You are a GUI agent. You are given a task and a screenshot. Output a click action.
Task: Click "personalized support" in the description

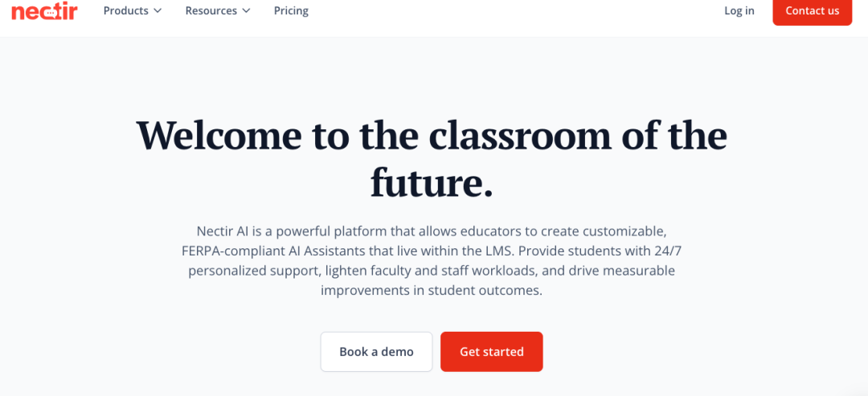pyautogui.click(x=253, y=270)
